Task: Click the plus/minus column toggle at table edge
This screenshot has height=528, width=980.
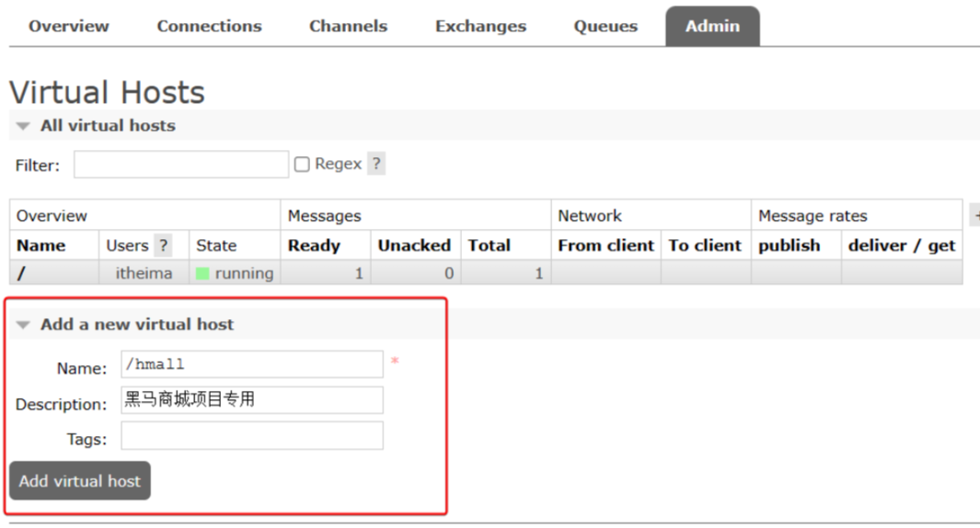Action: click(974, 215)
